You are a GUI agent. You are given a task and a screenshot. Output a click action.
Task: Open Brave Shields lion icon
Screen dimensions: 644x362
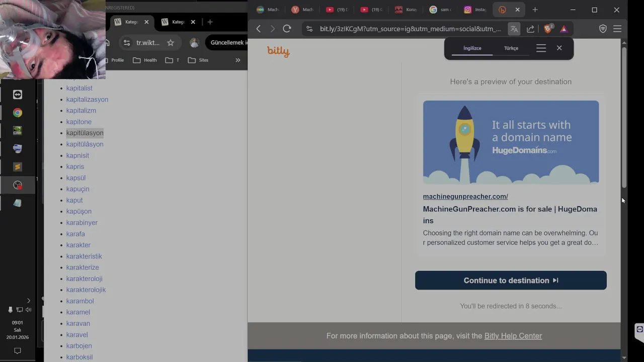[548, 29]
